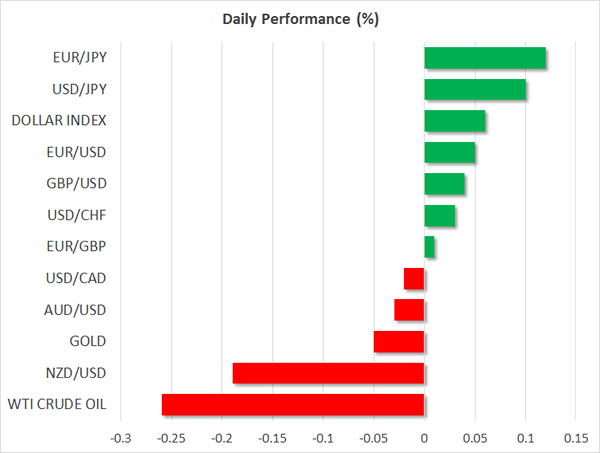Click the green EUR/JPY bar
Viewport: 600px width, 453px height.
485,58
